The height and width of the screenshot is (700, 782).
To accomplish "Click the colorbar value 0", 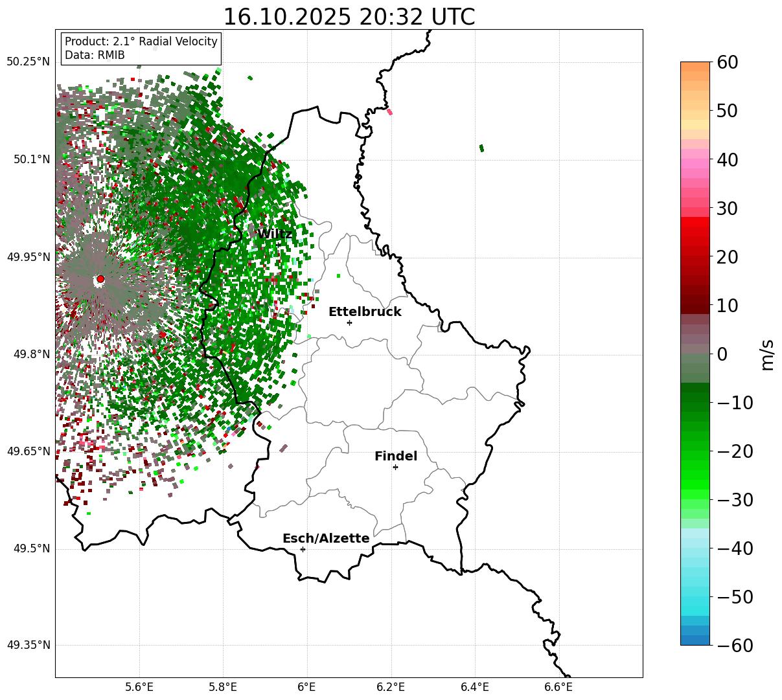I will pos(722,354).
